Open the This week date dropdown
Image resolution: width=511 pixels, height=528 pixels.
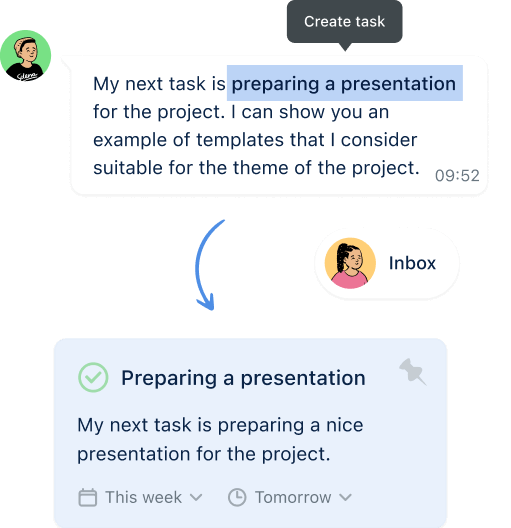tap(140, 497)
